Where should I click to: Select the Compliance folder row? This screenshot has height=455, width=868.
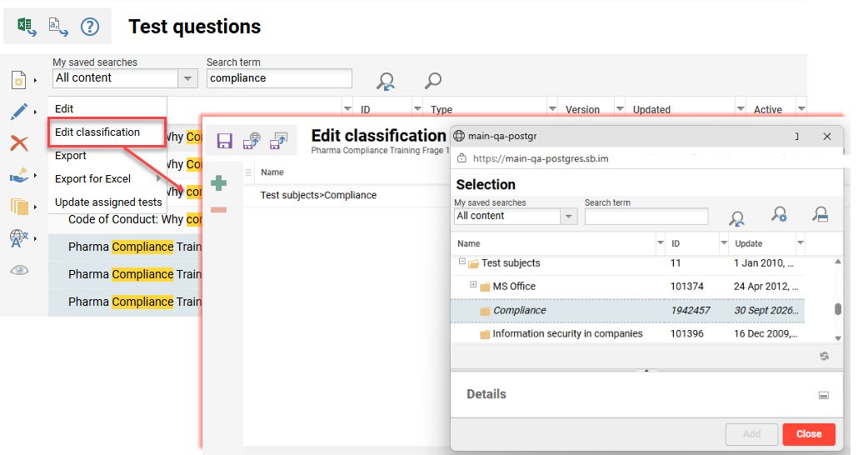tap(628, 311)
